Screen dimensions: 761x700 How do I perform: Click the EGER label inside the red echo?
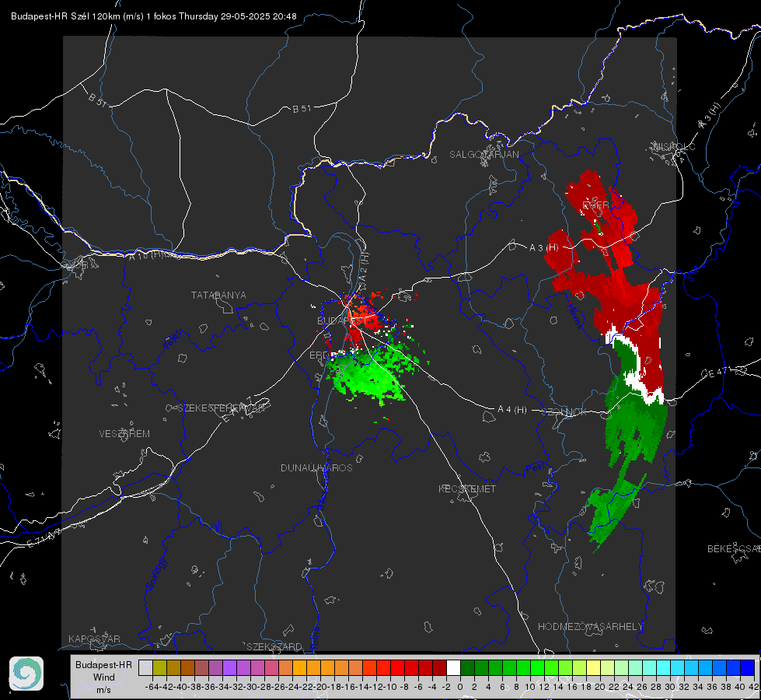[595, 205]
